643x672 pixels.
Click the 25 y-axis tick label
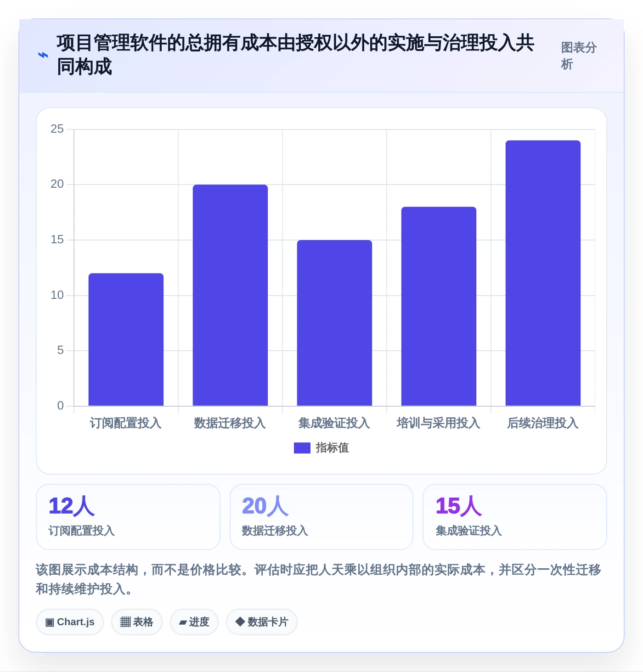[x=57, y=129]
